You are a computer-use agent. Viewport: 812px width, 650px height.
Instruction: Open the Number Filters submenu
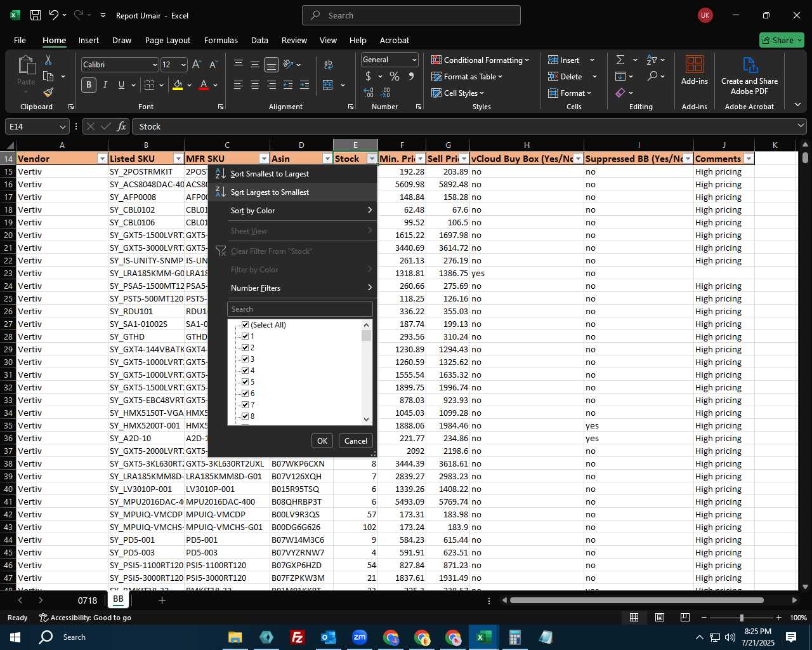(292, 288)
